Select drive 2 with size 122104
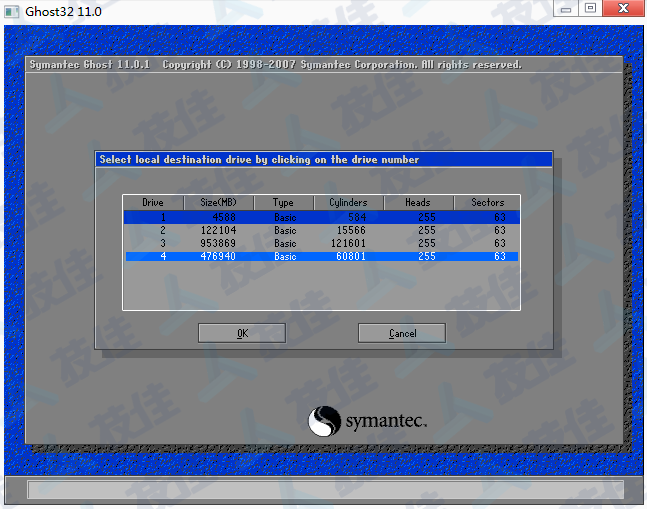 coord(322,230)
